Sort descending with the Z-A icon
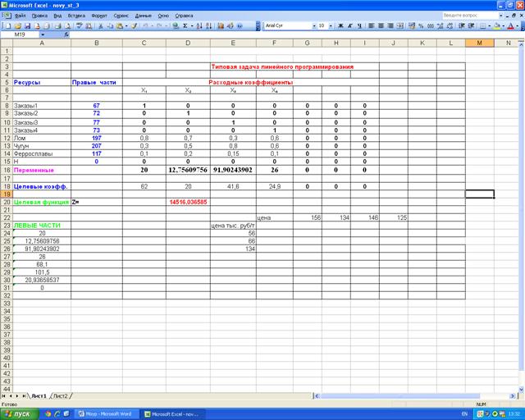 tap(208, 25)
